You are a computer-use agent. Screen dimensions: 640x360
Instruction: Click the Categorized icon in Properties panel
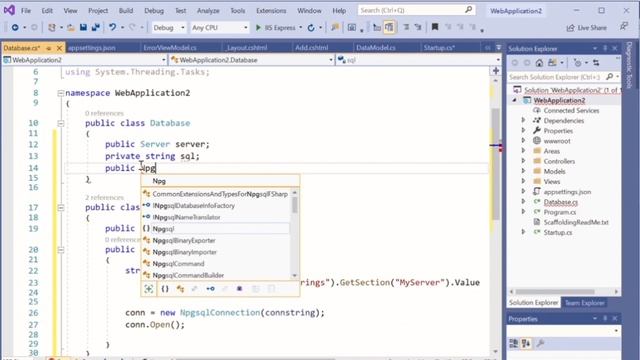[x=513, y=343]
